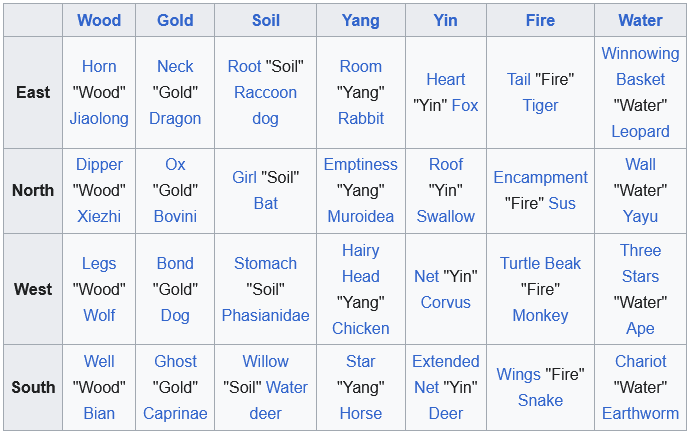Open the Yang column header link
The image size is (691, 434).
(360, 20)
